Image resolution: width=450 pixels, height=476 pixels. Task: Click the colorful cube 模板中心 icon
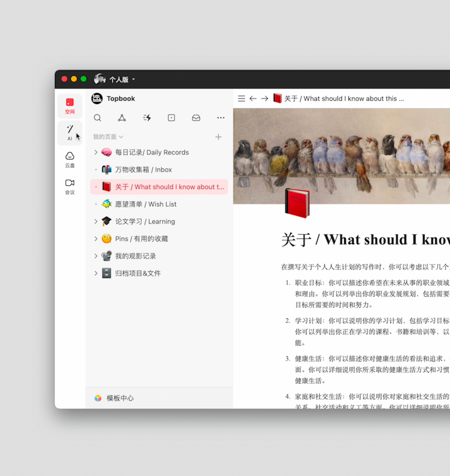coord(98,398)
